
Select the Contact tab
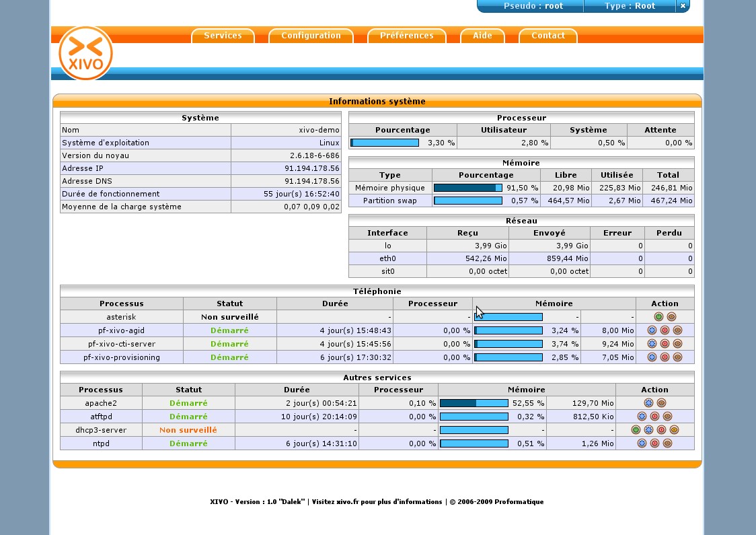coord(547,36)
